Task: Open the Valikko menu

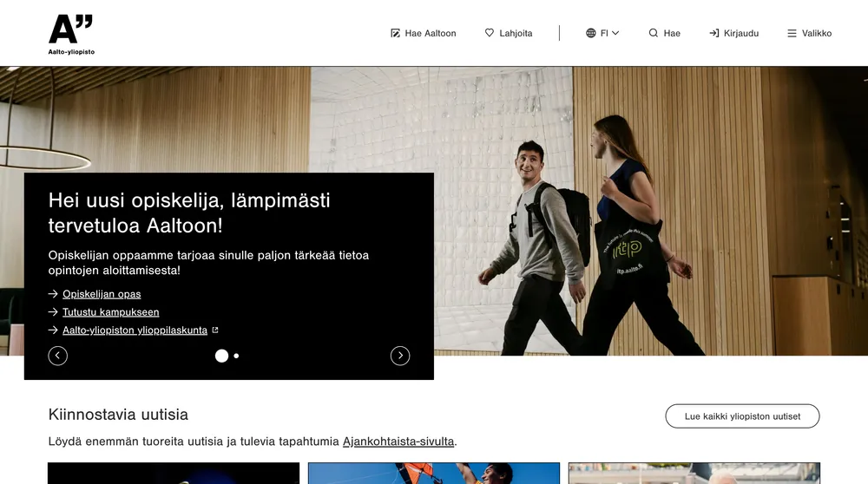Action: 809,33
